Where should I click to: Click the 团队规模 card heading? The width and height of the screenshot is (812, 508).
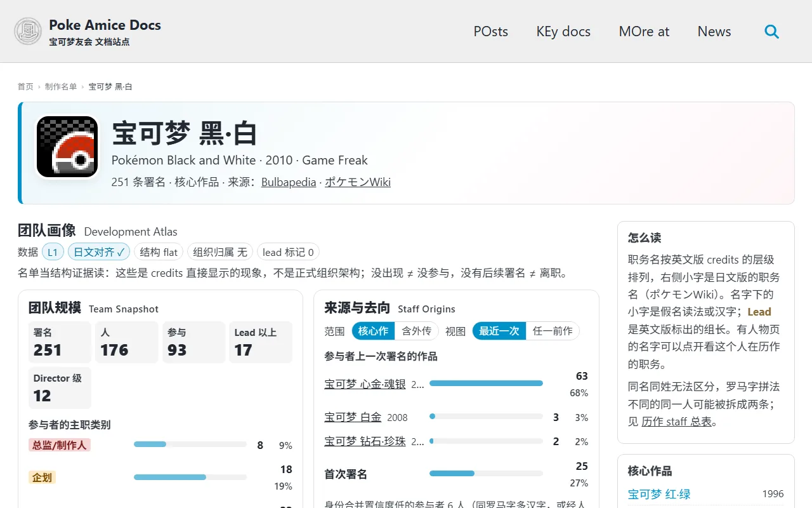pos(55,308)
